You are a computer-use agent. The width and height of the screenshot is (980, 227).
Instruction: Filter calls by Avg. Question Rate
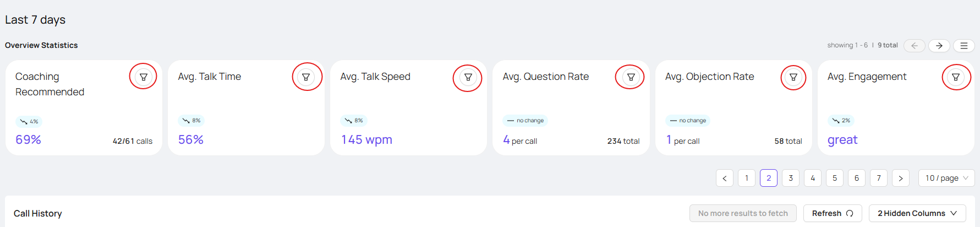[x=631, y=77]
